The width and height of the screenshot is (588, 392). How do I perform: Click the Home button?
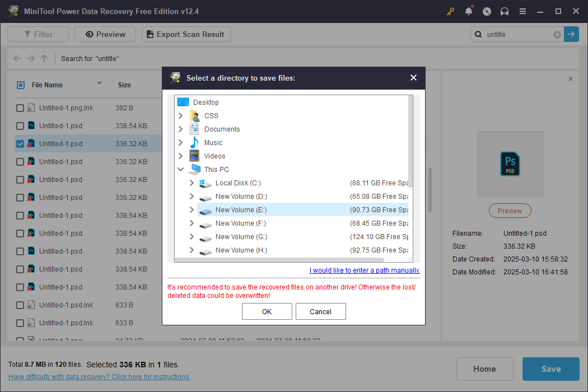click(x=484, y=369)
